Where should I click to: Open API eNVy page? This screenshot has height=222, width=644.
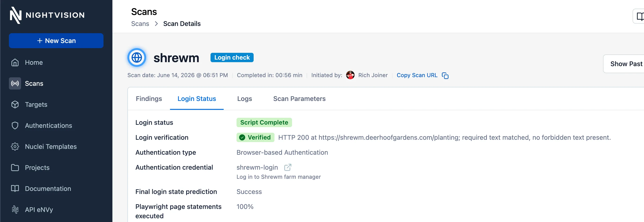click(39, 210)
